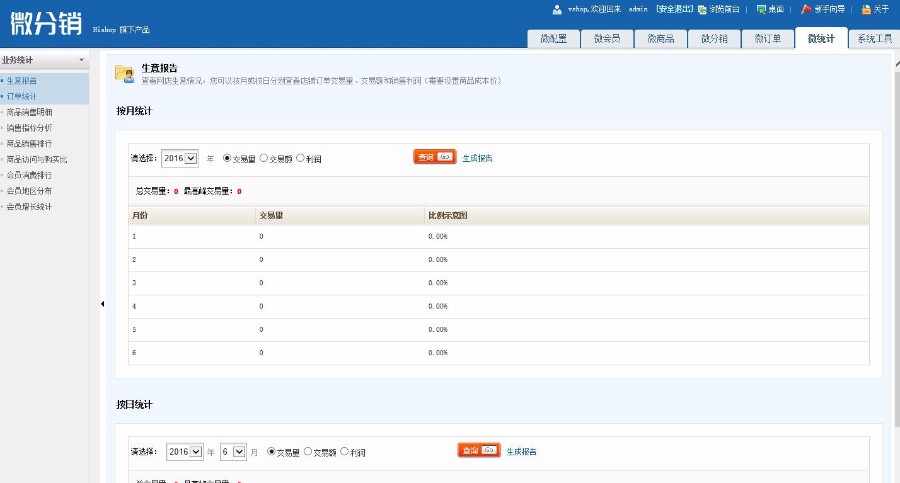Click 安全退出 to log out
Viewport: 900px width, 483px height.
[675, 9]
